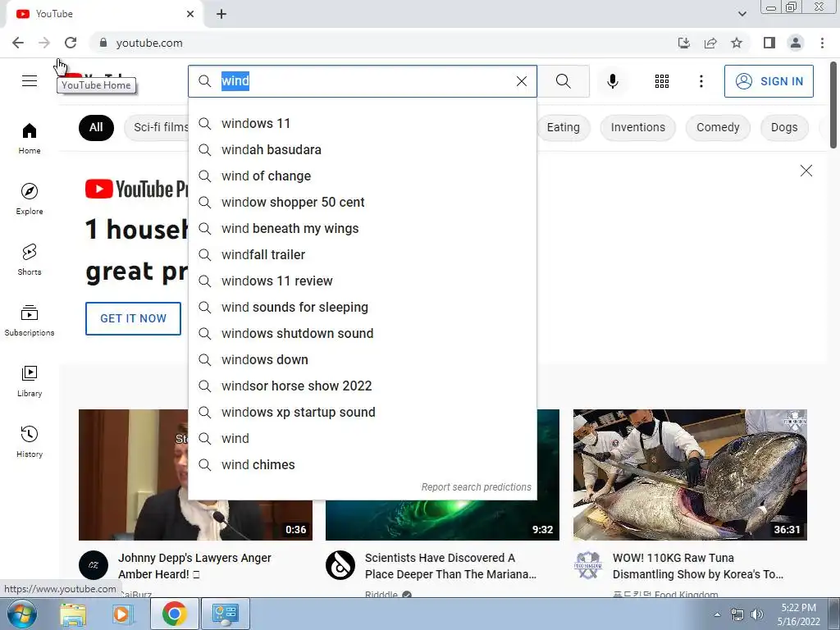Image resolution: width=840 pixels, height=630 pixels.
Task: Open 'Scientists Have Discovered A Place' title
Action: (x=450, y=566)
